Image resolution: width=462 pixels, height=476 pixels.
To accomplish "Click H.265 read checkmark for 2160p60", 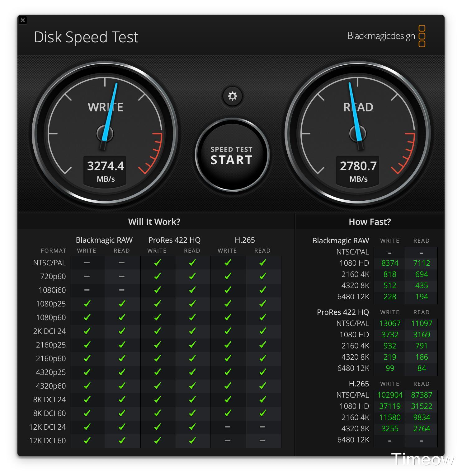I will coord(262,358).
